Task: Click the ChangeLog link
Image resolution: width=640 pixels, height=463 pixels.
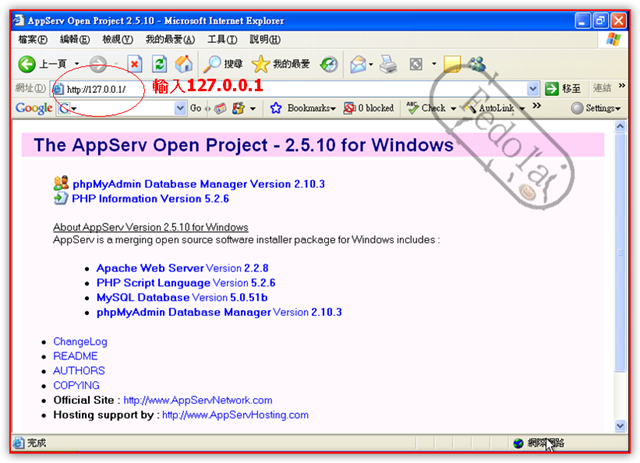Action: [x=80, y=342]
